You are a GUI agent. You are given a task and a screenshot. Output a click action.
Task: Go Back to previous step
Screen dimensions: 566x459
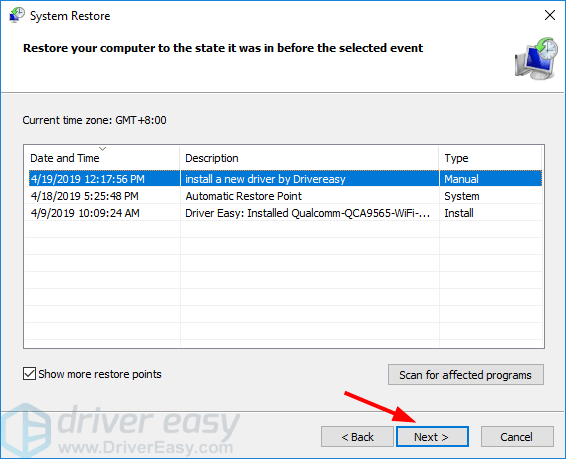click(357, 437)
